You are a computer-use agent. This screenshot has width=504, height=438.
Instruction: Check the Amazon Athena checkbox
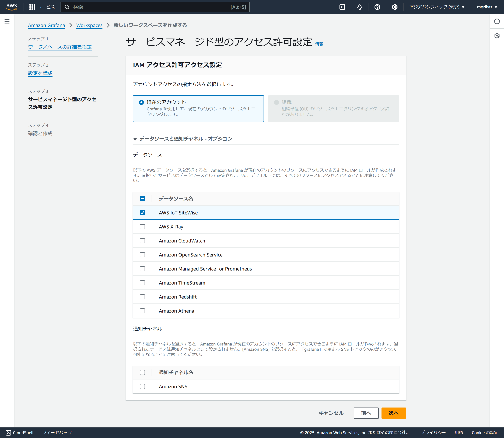click(142, 311)
